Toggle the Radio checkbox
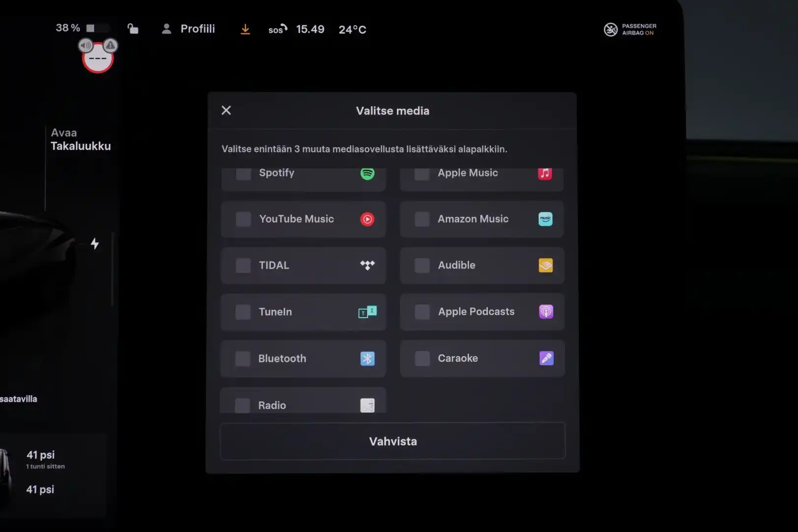 pos(242,405)
